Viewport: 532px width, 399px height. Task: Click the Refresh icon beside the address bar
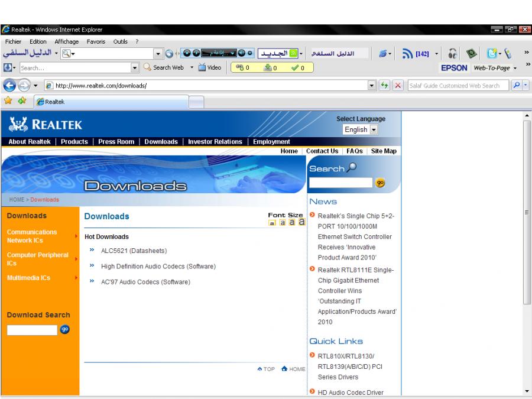[384, 86]
